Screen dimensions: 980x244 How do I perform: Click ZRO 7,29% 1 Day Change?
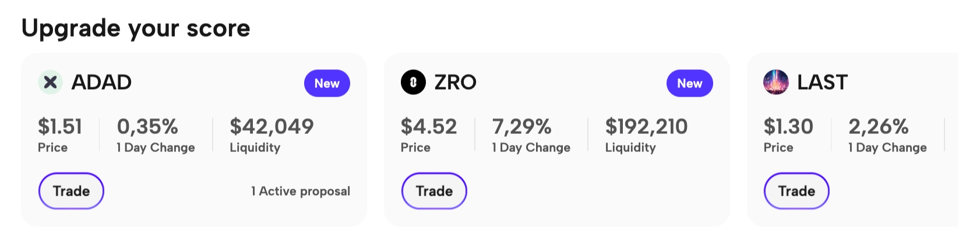pyautogui.click(x=521, y=126)
